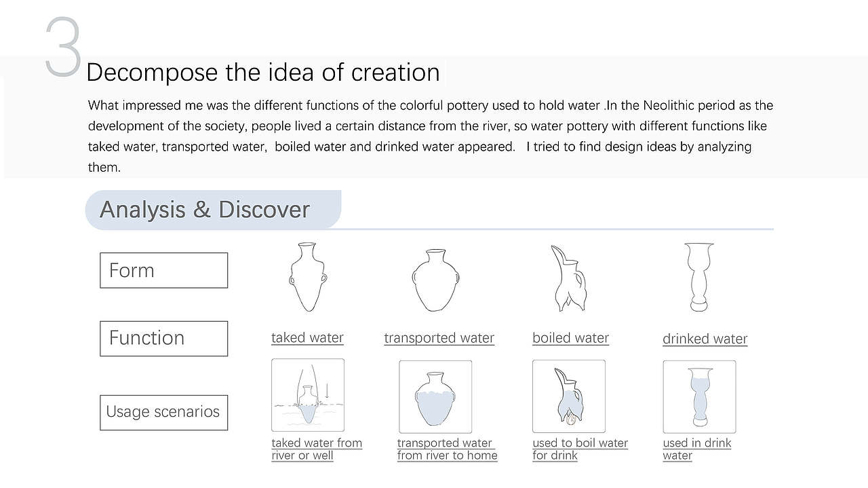Image resolution: width=868 pixels, height=488 pixels.
Task: Select "used to boil water for drink" caption
Action: [x=580, y=449]
